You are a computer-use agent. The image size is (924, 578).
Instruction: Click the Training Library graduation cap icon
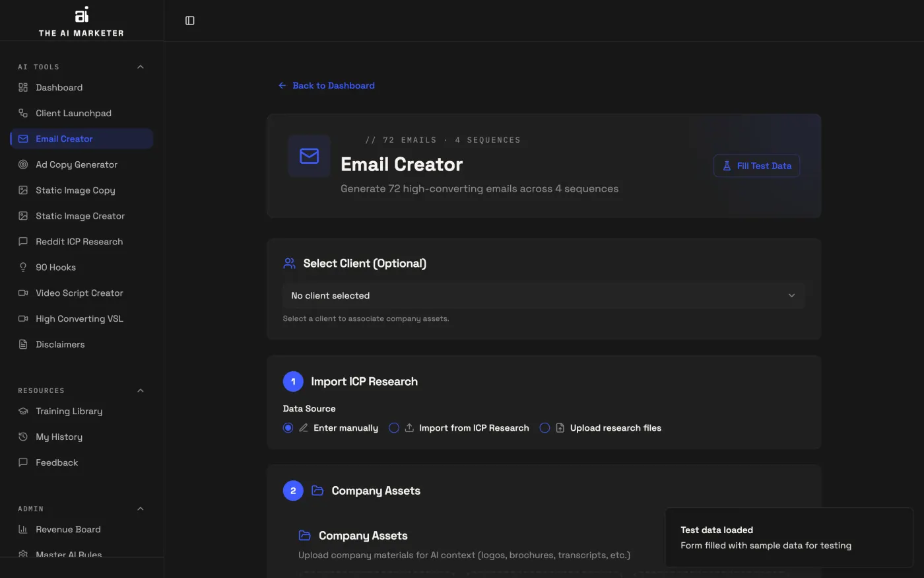[23, 411]
